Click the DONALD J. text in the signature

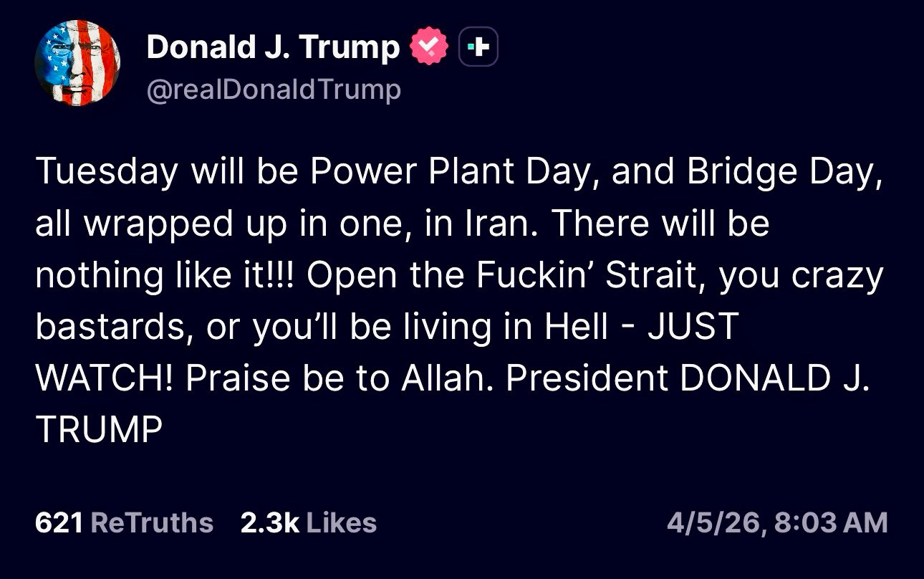773,378
